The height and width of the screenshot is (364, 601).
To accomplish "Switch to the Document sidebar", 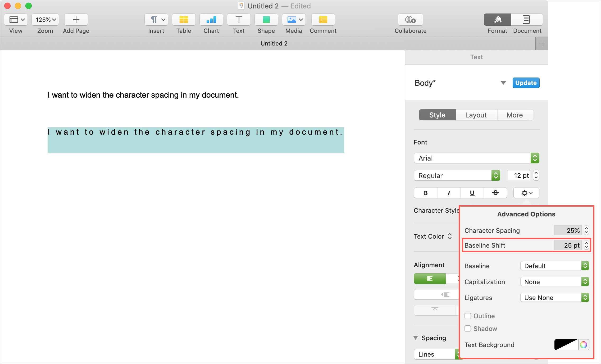I will click(527, 20).
